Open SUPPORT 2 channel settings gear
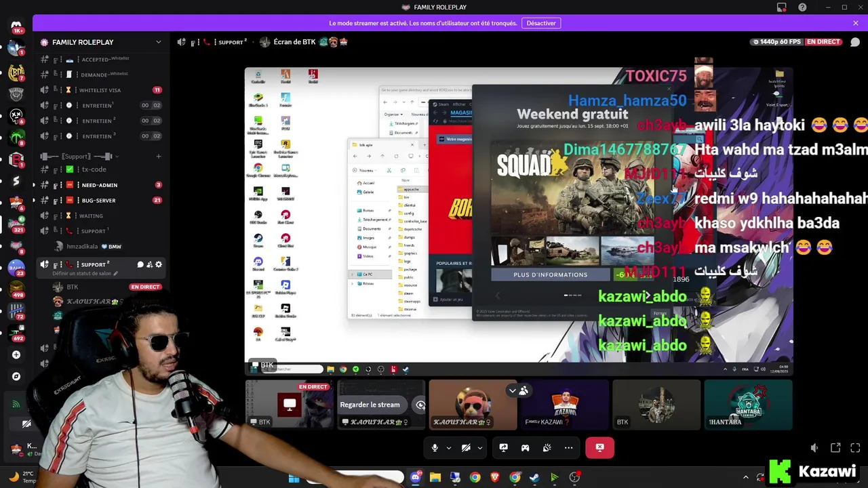The image size is (868, 488). pos(159,265)
